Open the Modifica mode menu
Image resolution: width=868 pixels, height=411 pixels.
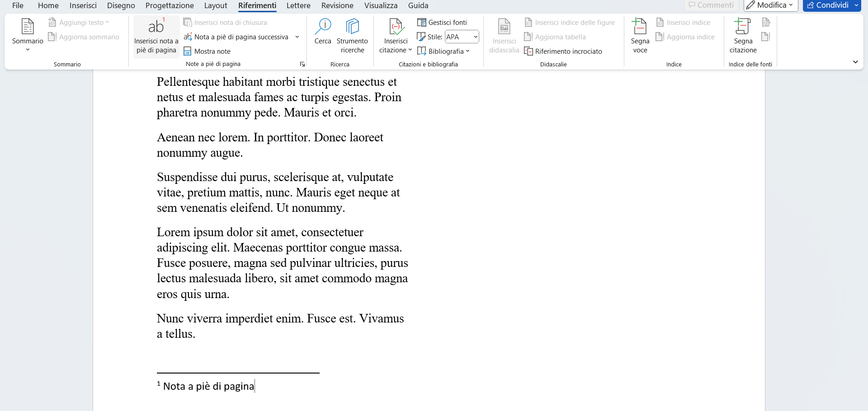(x=770, y=5)
